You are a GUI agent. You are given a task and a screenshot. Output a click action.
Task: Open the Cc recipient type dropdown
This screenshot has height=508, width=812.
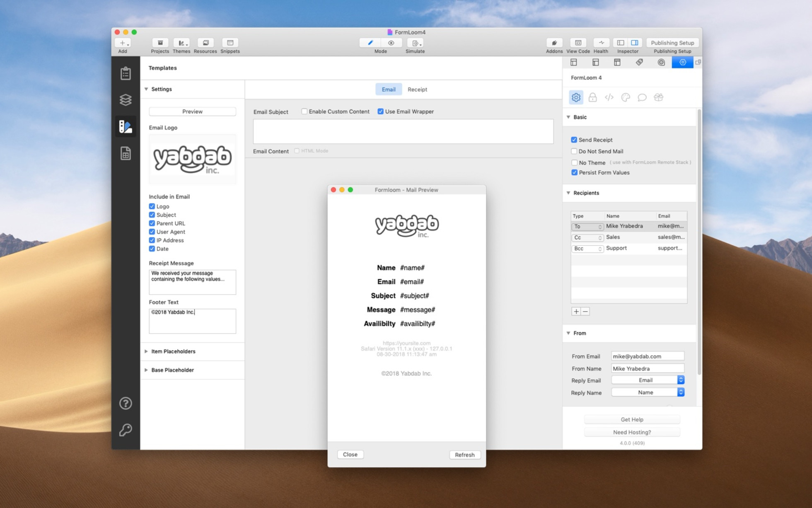tap(587, 237)
